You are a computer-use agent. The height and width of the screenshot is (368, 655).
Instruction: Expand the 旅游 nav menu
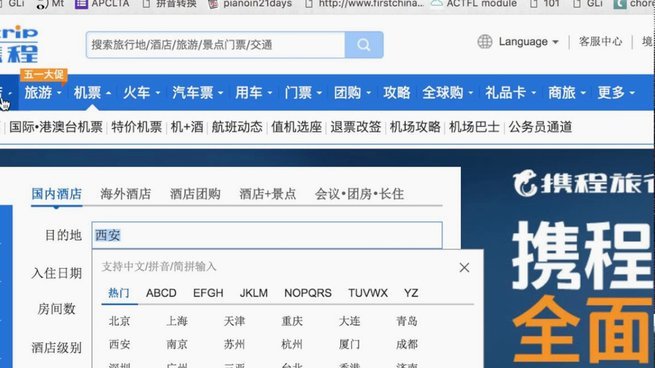click(x=43, y=93)
